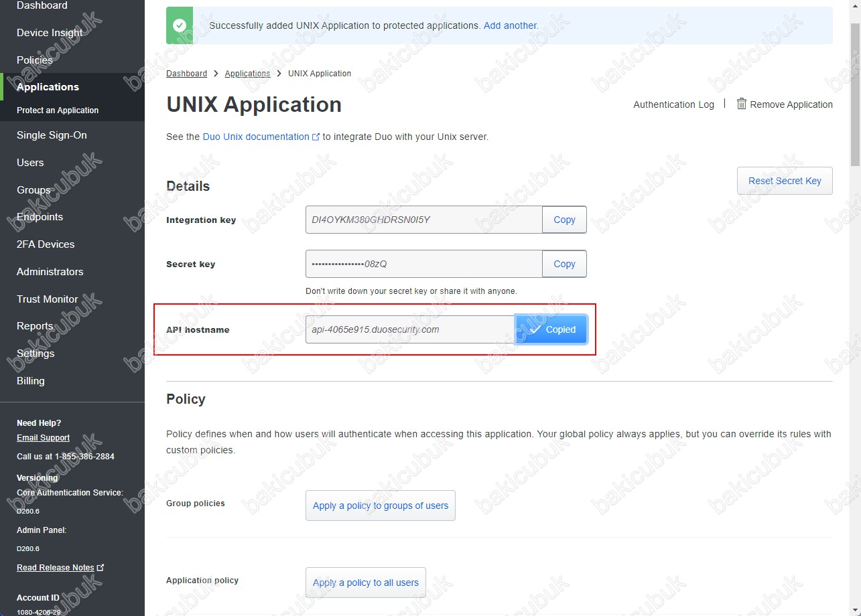
Task: Open Endpoints in the sidebar
Action: point(40,217)
